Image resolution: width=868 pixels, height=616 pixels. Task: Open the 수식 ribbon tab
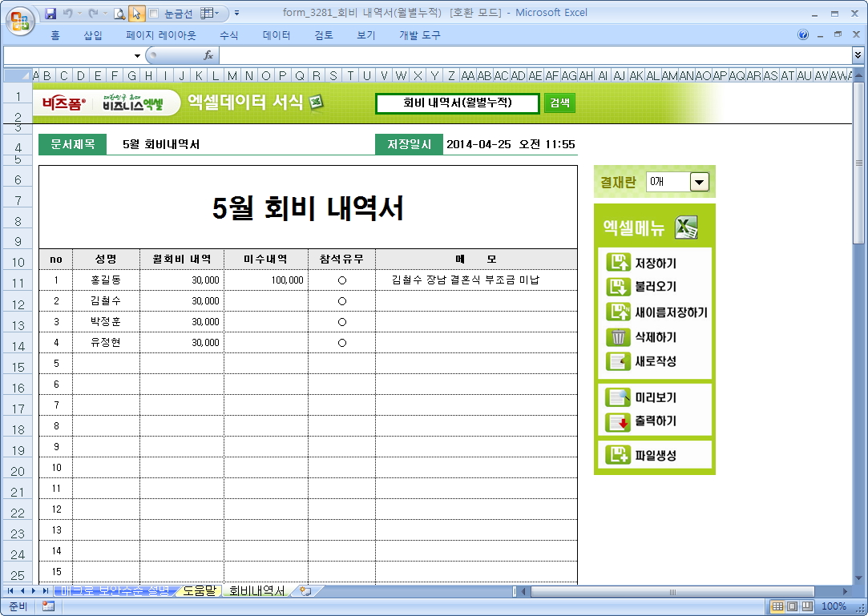(x=228, y=35)
